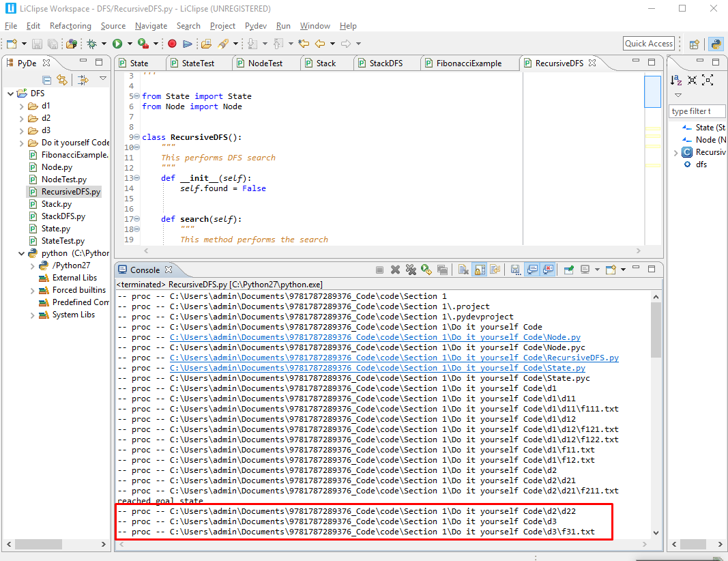Click console vertical scrollbar down arrow

click(x=656, y=532)
